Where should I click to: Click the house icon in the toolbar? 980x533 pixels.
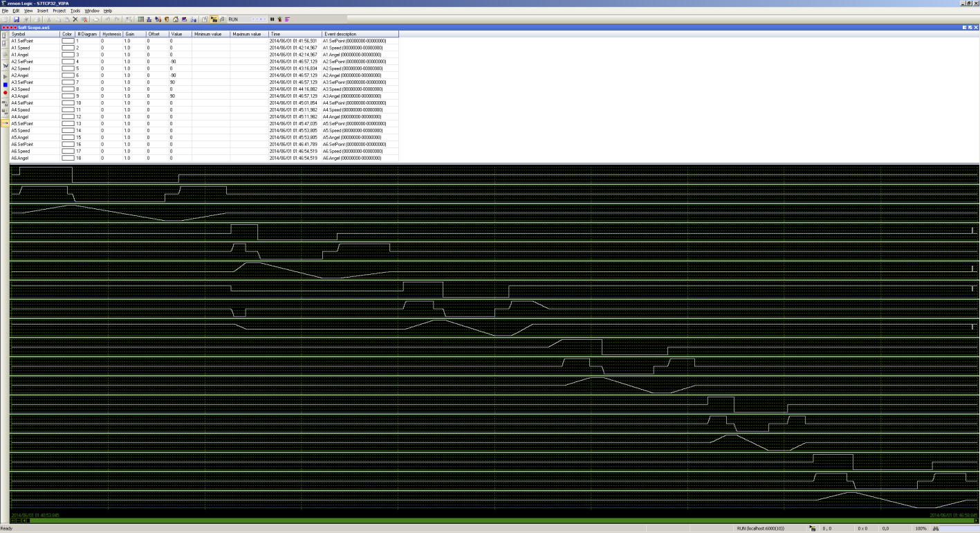pyautogui.click(x=175, y=19)
